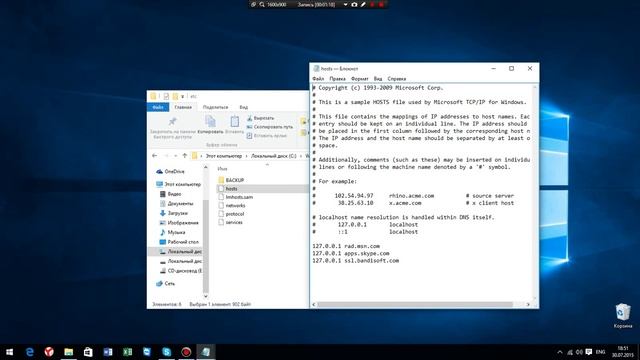Select the networks file
Image resolution: width=640 pixels, height=360 pixels.
235,205
